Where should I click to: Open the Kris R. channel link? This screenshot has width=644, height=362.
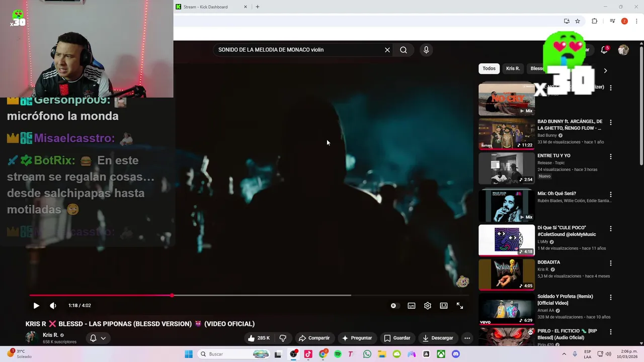pos(50,335)
